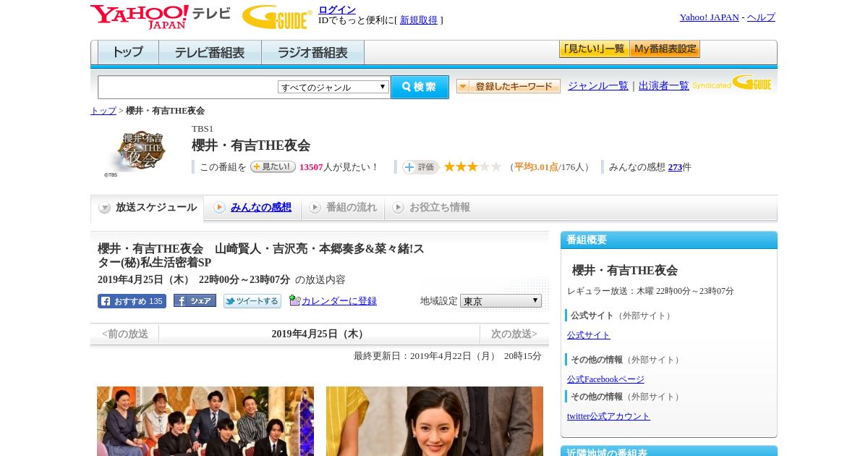The image size is (868, 456).
Task: Click the 櫻井・有吉THE夜会 program logo image
Action: [135, 153]
